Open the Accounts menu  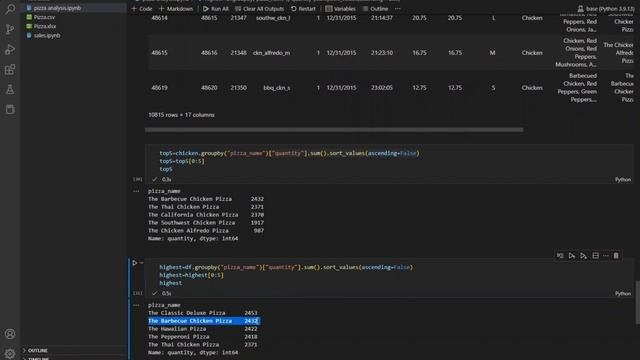[10, 334]
